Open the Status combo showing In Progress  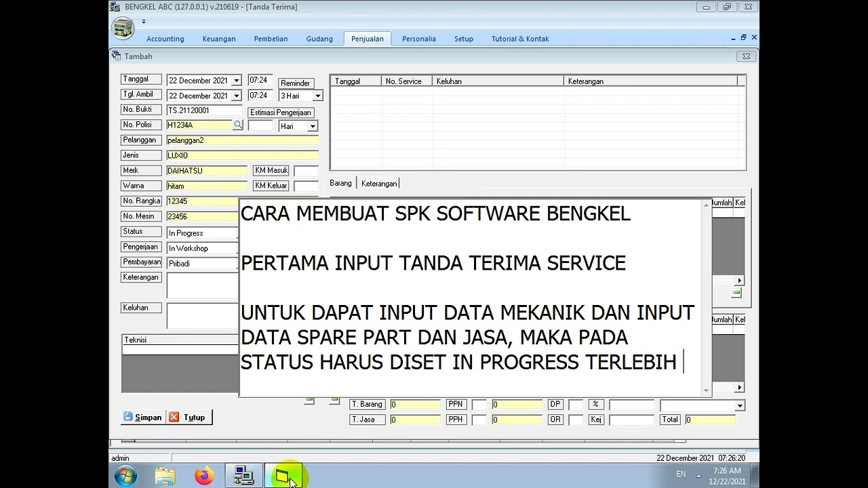pyautogui.click(x=202, y=233)
